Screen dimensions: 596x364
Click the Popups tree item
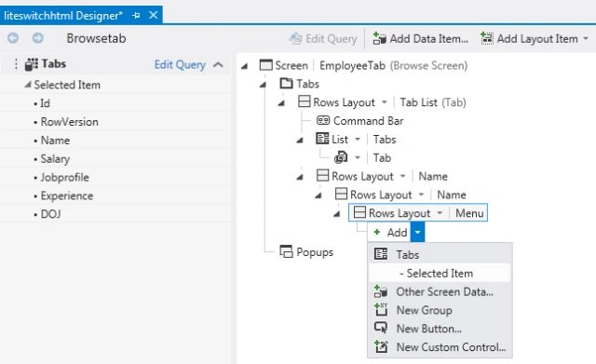point(315,252)
